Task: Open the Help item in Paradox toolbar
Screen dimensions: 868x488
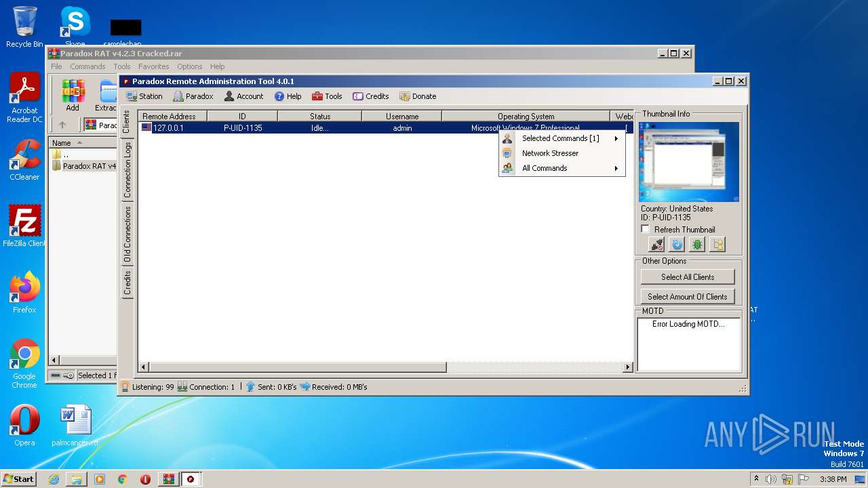Action: tap(288, 96)
